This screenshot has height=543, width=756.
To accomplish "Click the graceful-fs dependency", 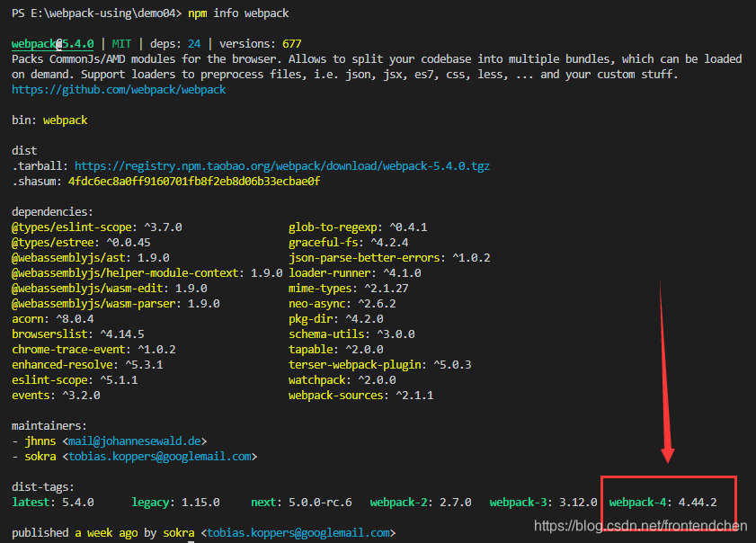I will coord(349,243).
